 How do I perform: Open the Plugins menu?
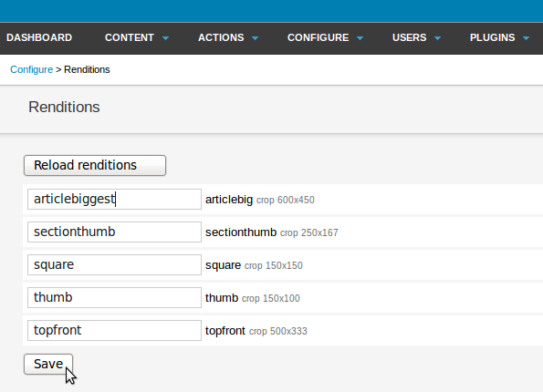pyautogui.click(x=493, y=37)
